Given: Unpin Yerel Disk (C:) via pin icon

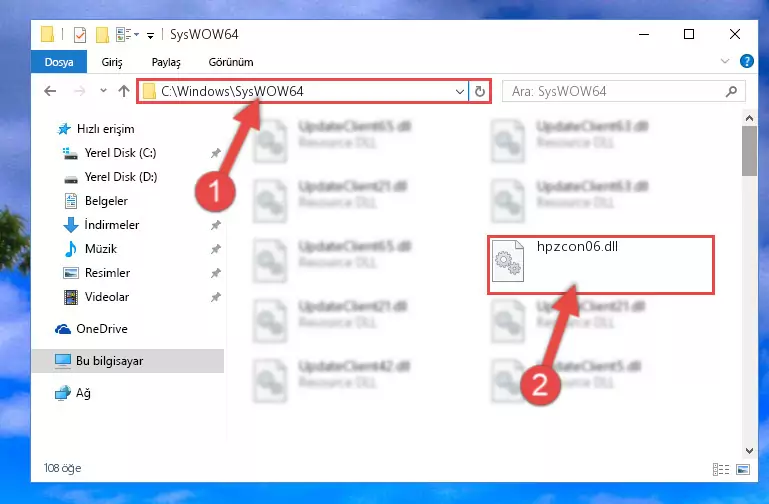Looking at the screenshot, I should tap(215, 153).
